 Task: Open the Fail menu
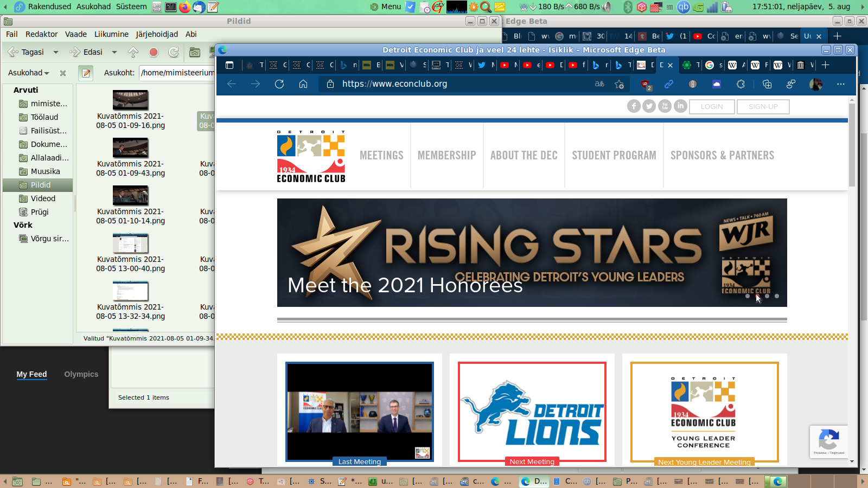[x=12, y=34]
